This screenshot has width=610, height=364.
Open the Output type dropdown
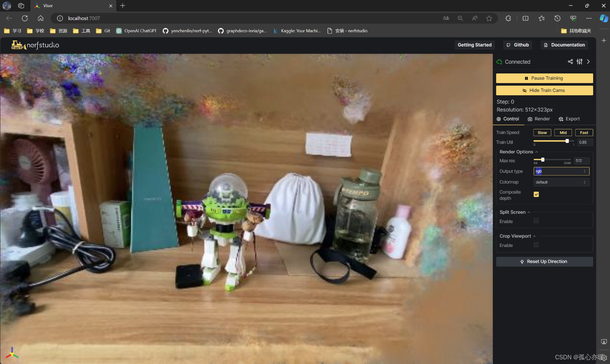(561, 171)
